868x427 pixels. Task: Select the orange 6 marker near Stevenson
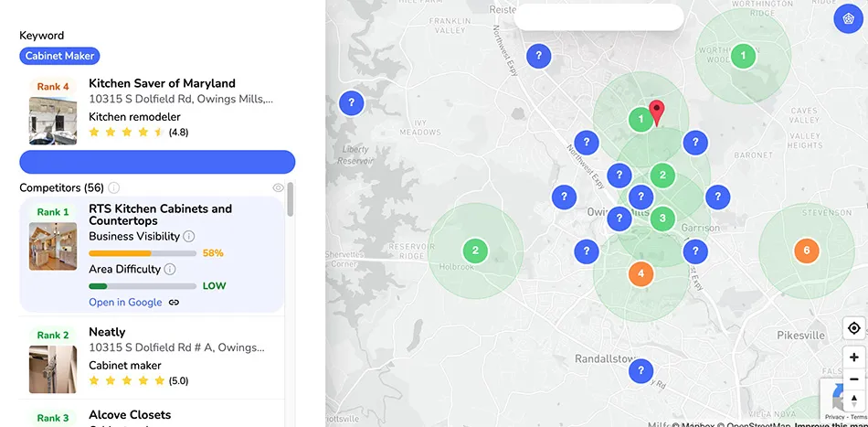coord(807,251)
